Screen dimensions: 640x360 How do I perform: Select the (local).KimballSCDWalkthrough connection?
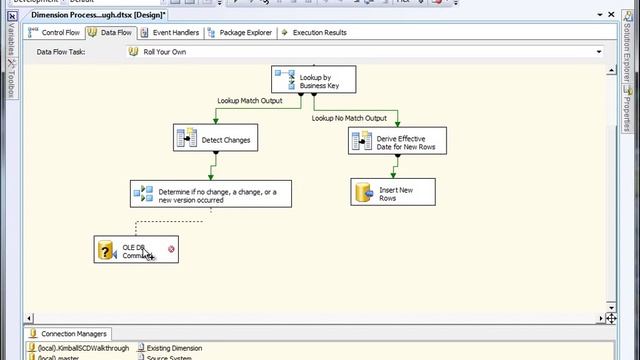[78, 348]
